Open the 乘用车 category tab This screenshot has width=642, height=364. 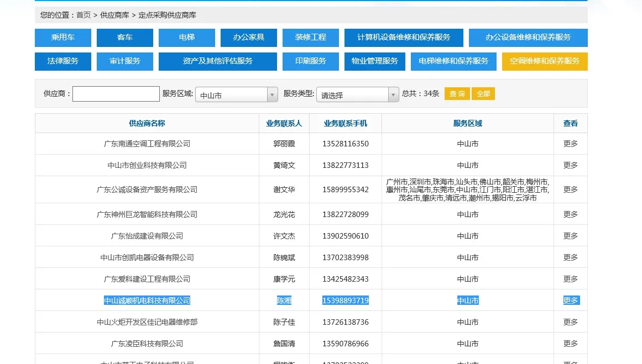pos(63,38)
